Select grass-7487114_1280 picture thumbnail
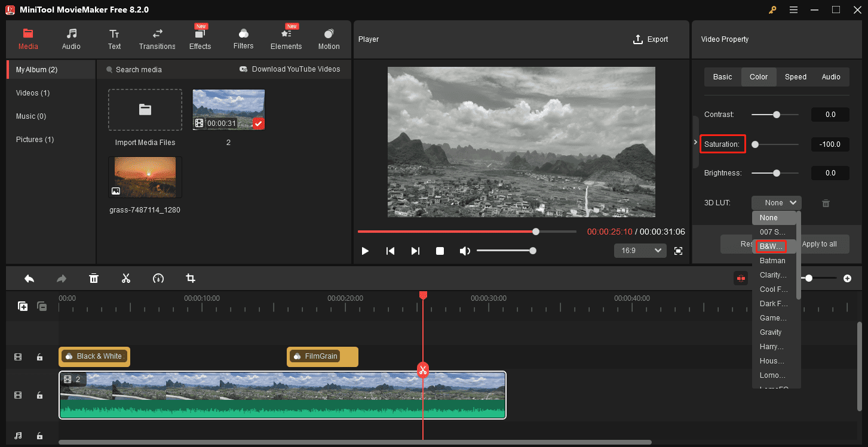 point(145,177)
